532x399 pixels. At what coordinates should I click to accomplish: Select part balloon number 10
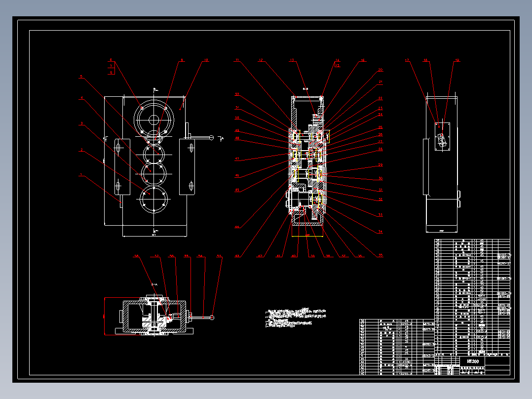pyautogui.click(x=206, y=60)
